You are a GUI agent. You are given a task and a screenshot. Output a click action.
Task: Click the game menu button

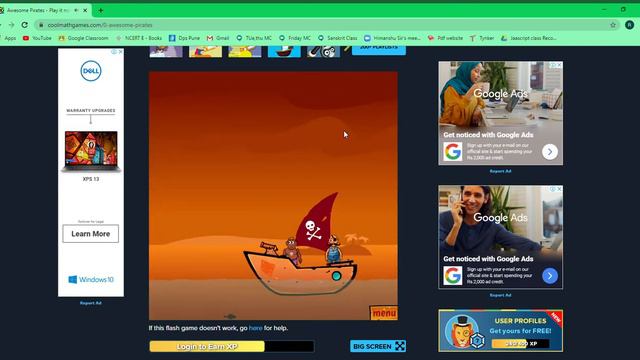(384, 313)
